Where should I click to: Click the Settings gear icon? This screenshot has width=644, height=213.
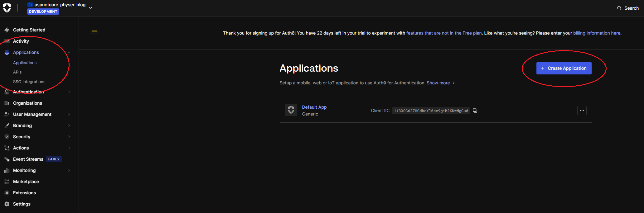tap(7, 204)
